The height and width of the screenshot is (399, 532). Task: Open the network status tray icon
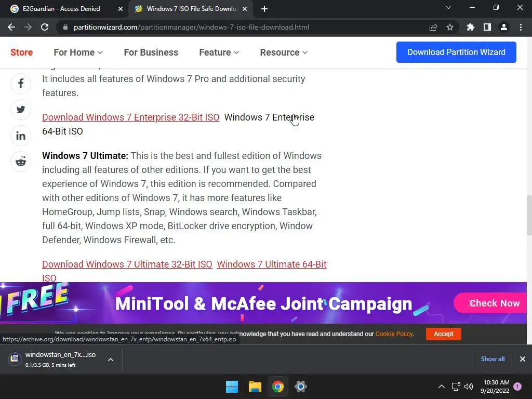click(x=456, y=387)
